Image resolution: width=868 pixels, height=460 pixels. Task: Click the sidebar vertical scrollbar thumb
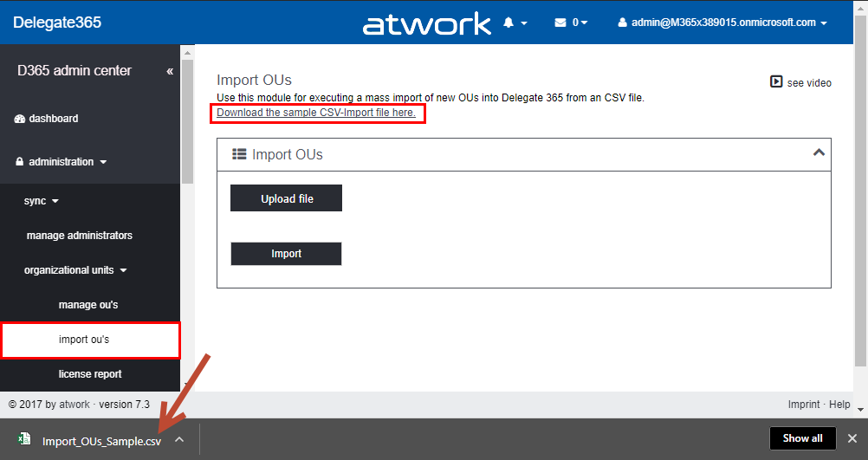pyautogui.click(x=187, y=121)
